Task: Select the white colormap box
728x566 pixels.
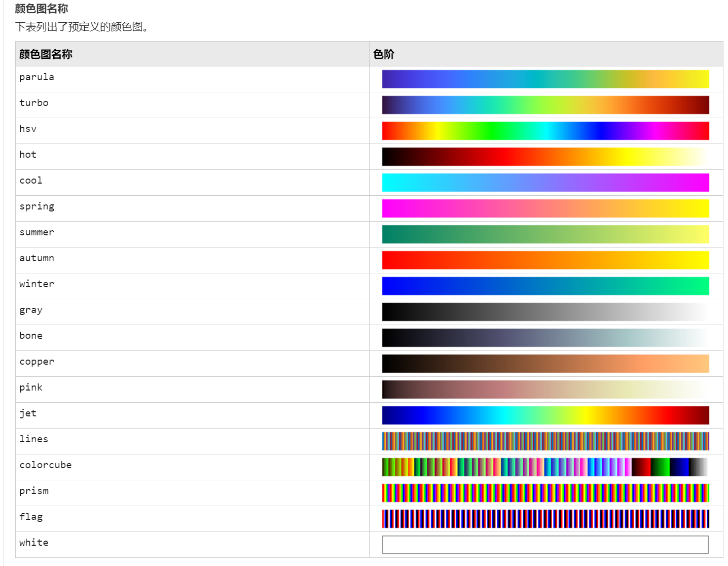Action: pyautogui.click(x=545, y=545)
